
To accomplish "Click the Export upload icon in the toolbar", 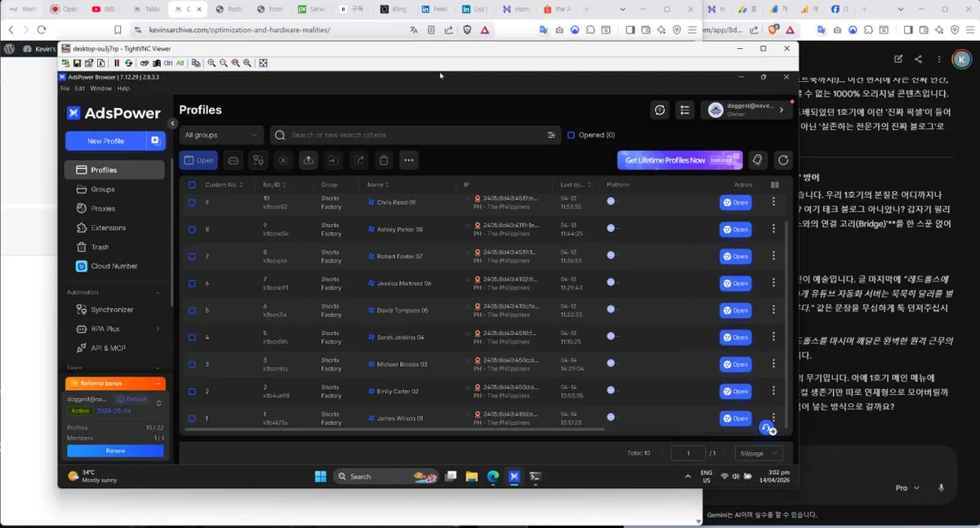I will coord(308,160).
